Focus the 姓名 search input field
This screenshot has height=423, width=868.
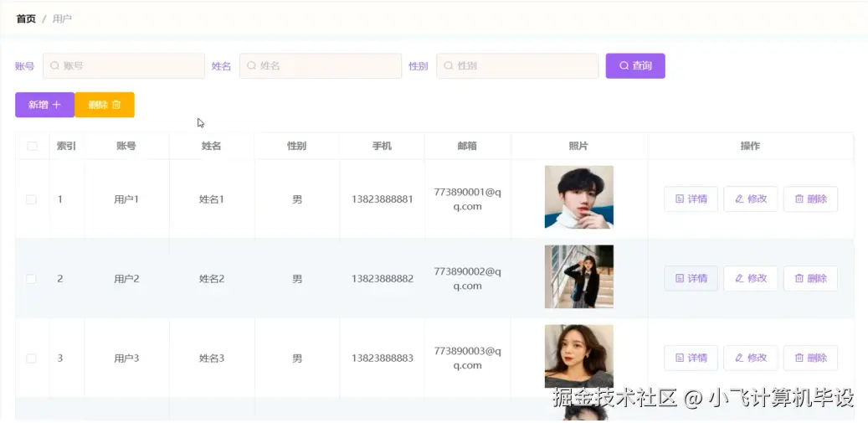pyautogui.click(x=321, y=66)
